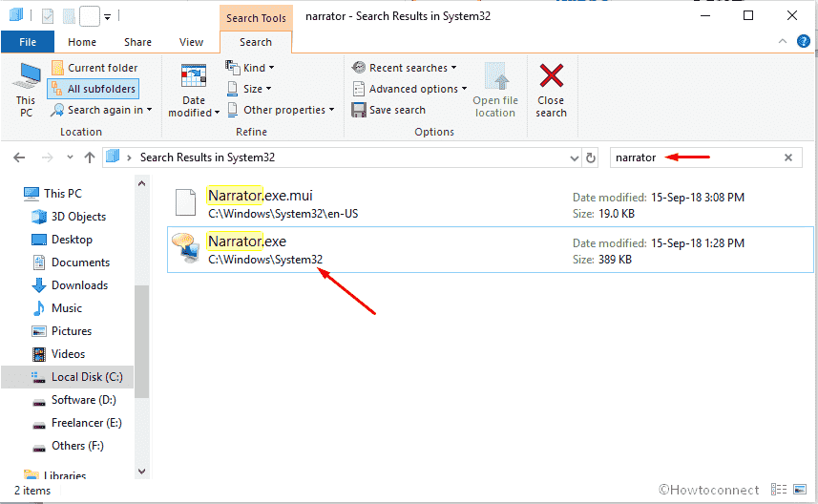818x504 pixels.
Task: Open Other properties dropdown
Action: pyautogui.click(x=281, y=110)
